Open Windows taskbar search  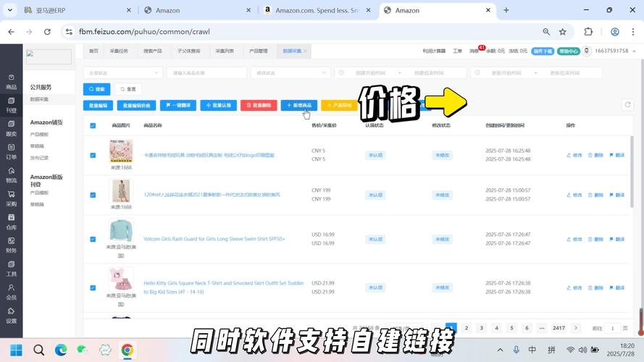[x=39, y=350]
